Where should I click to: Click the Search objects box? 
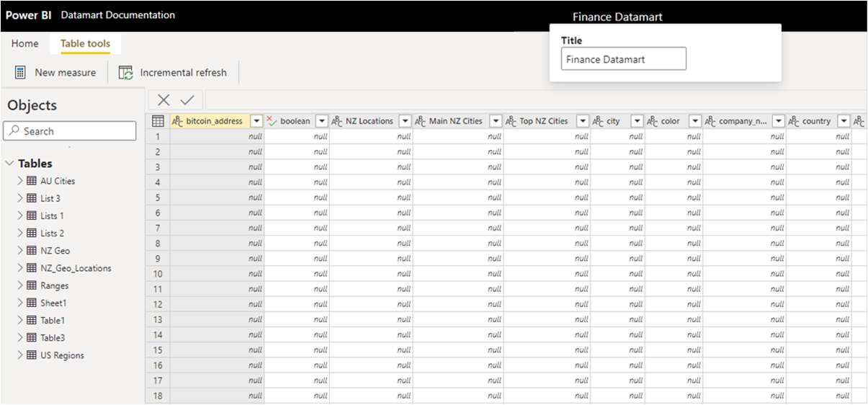70,131
